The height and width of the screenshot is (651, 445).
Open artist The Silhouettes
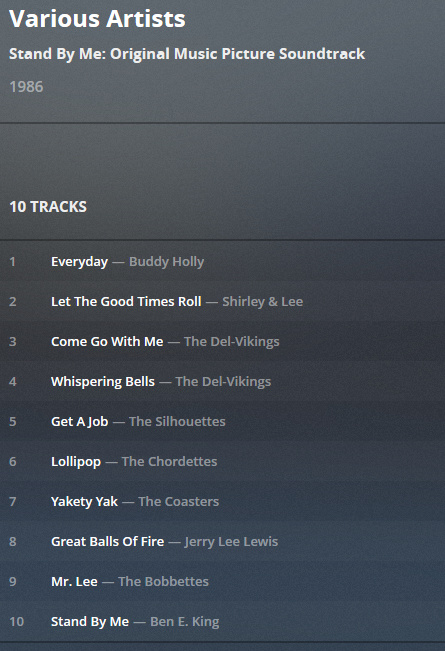pos(177,421)
